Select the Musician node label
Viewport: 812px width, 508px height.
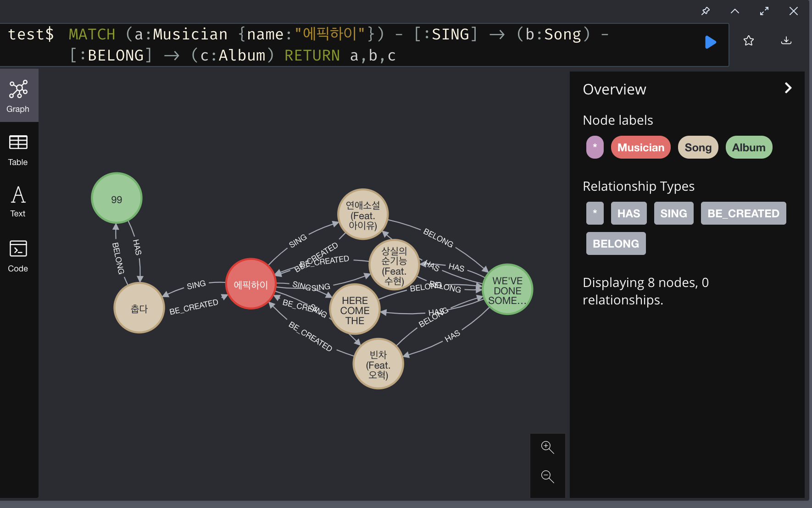point(641,147)
